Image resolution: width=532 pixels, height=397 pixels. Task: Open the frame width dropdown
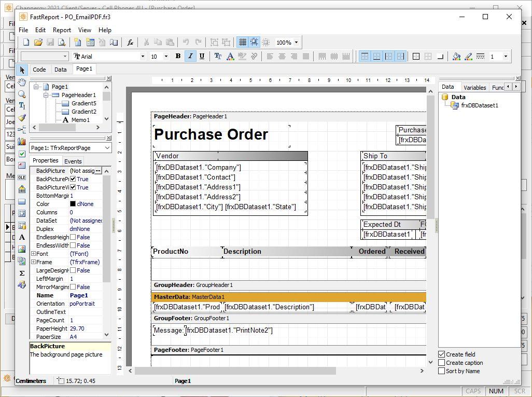tap(506, 57)
